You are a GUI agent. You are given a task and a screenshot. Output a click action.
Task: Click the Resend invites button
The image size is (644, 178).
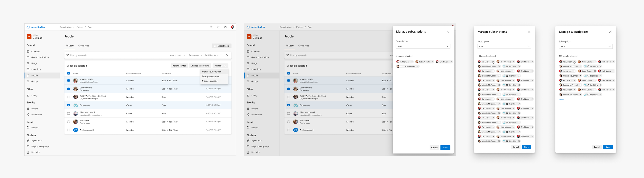pyautogui.click(x=179, y=66)
